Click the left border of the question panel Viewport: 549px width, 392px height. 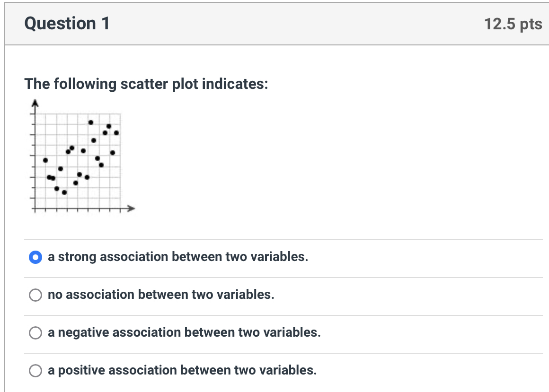6,189
